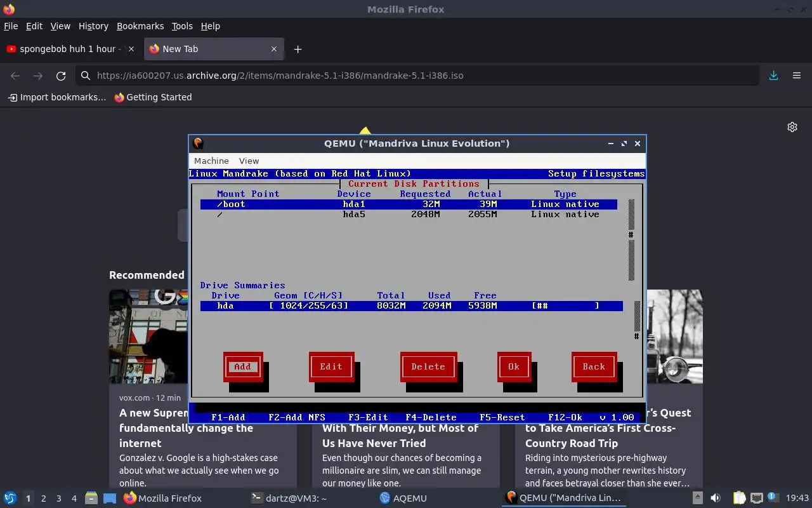Switch to workspace 1
This screenshot has height=508, width=812.
pos(28,498)
